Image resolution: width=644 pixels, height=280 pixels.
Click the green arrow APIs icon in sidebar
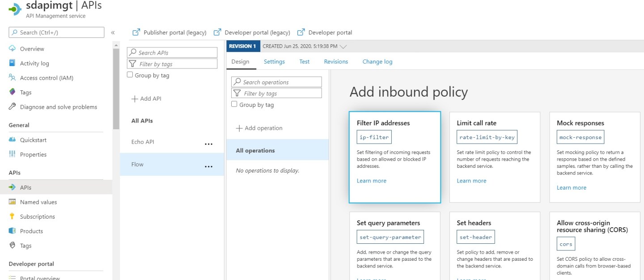(12, 187)
